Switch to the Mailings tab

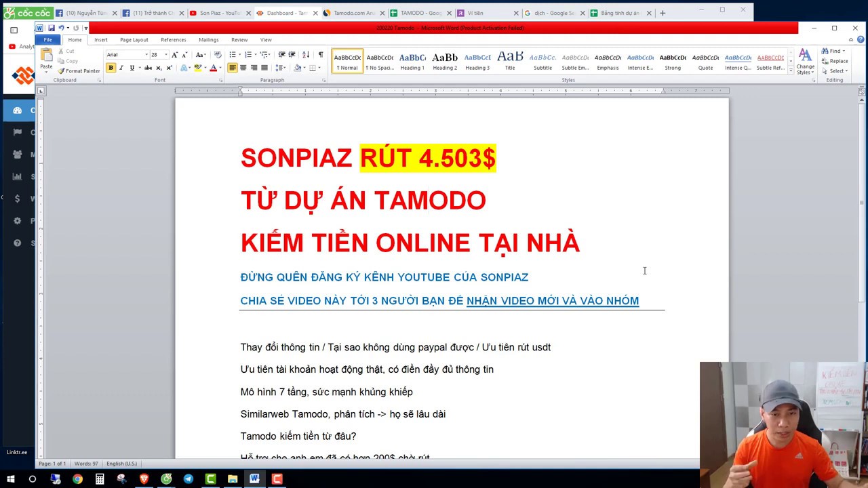[209, 40]
